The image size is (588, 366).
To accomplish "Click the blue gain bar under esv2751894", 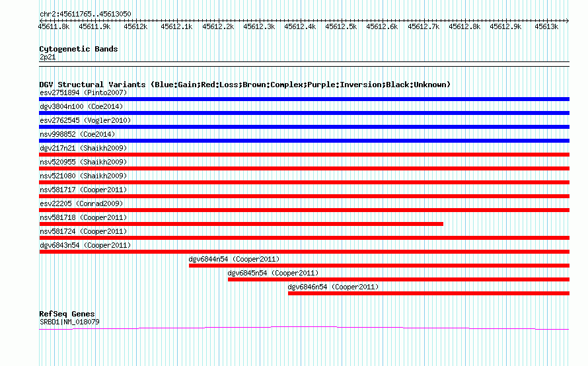I will pos(304,99).
